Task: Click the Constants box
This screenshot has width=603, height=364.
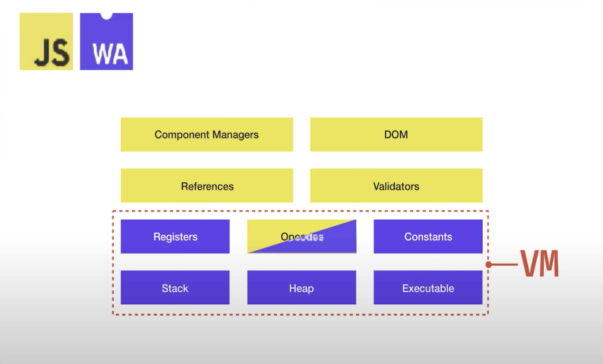Action: (x=428, y=237)
